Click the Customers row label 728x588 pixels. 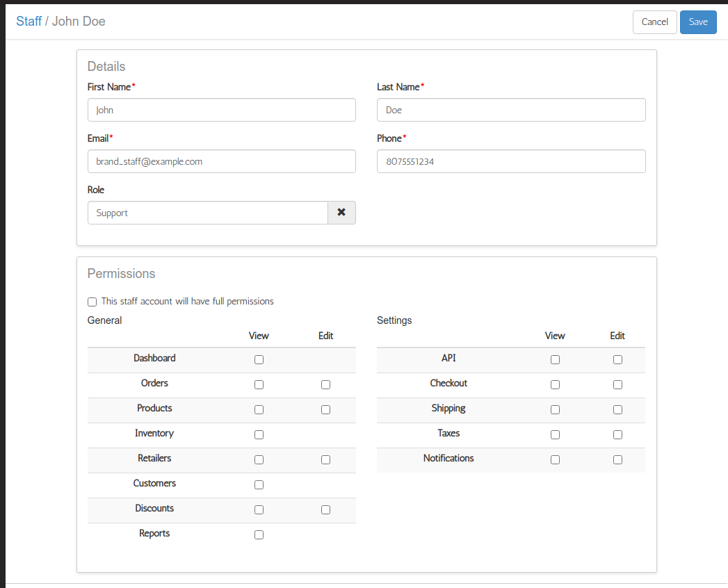point(154,484)
